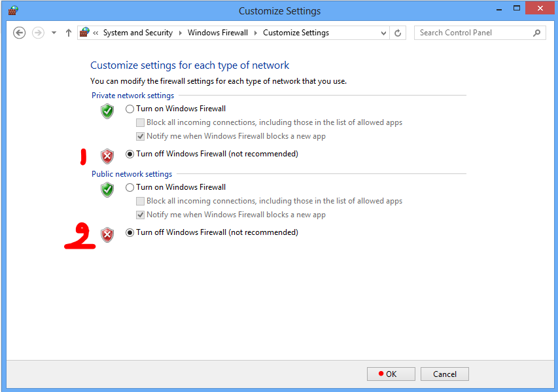Image resolution: width=558 pixels, height=392 pixels.
Task: Expand arrow after System and Security
Action: (x=180, y=33)
